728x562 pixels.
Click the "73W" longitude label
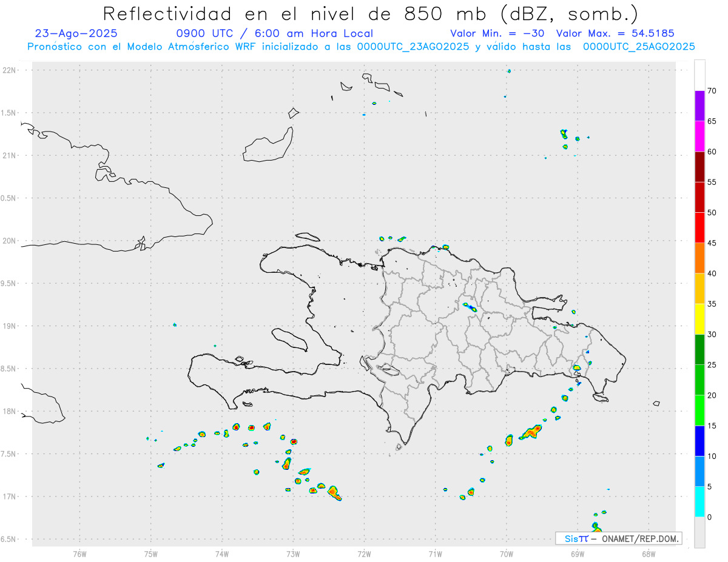293,554
